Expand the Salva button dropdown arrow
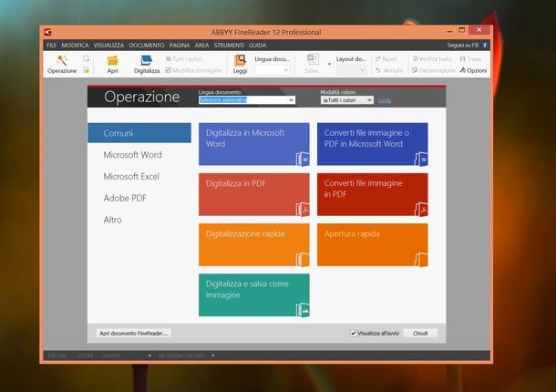 click(329, 64)
